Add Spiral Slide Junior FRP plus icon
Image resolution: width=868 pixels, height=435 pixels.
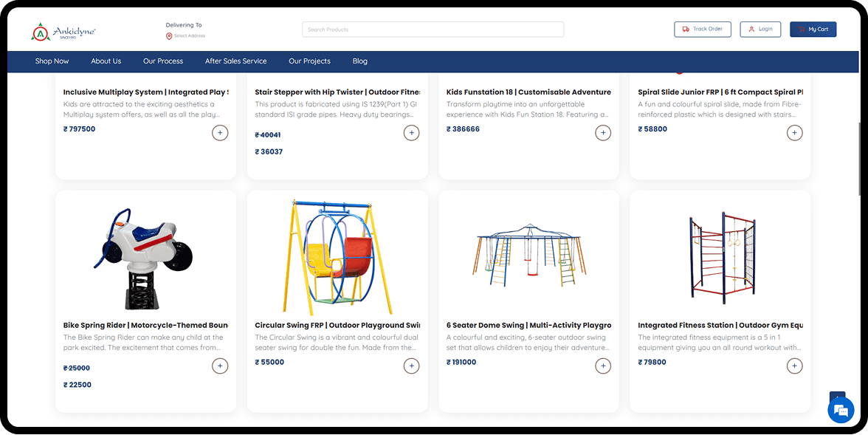coord(794,133)
